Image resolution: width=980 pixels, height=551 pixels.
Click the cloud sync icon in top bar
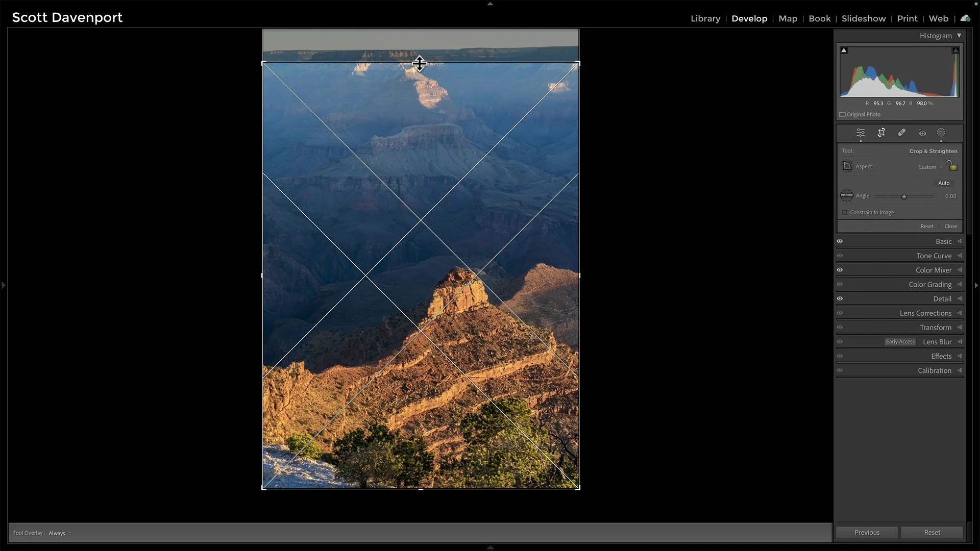(x=965, y=17)
